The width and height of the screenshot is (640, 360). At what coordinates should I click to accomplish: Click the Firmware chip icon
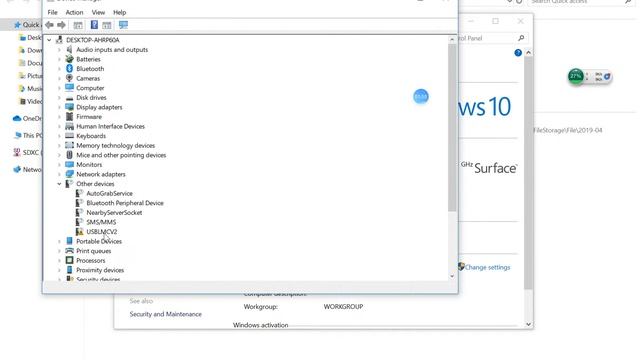point(69,116)
